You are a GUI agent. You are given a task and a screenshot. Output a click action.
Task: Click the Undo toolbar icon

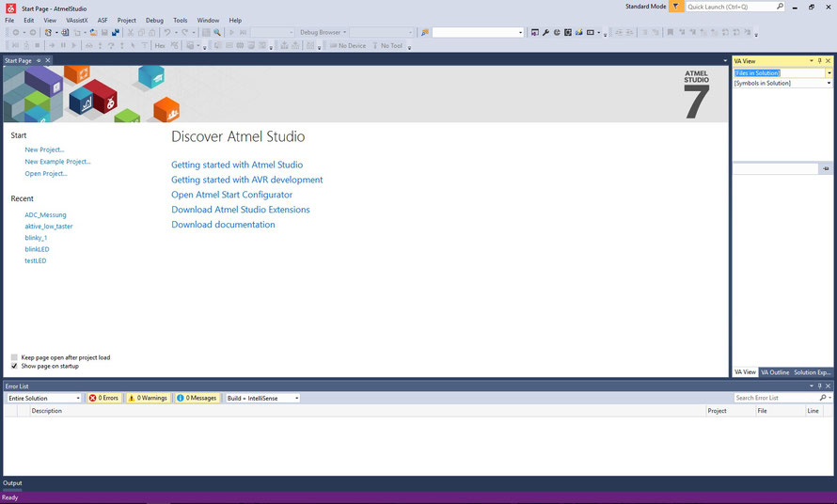[167, 33]
